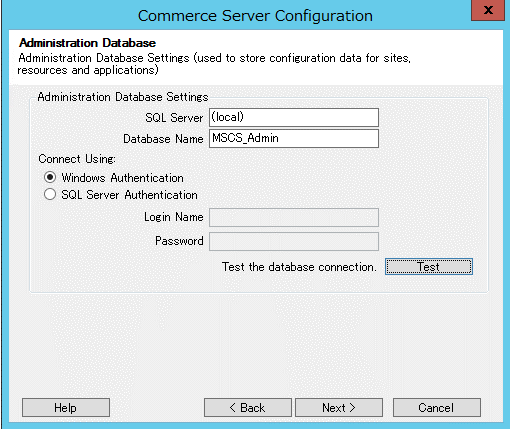Focus the SQL Server input field
Viewport: 510px width, 429px height.
click(x=294, y=117)
